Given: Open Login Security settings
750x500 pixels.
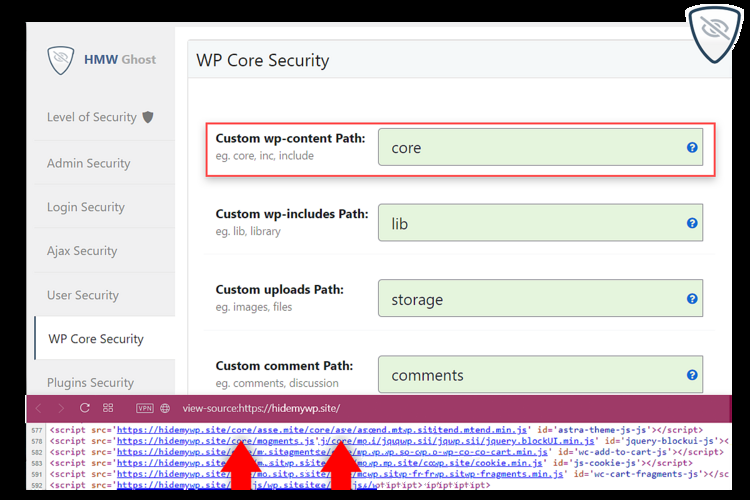Looking at the screenshot, I should tap(86, 207).
